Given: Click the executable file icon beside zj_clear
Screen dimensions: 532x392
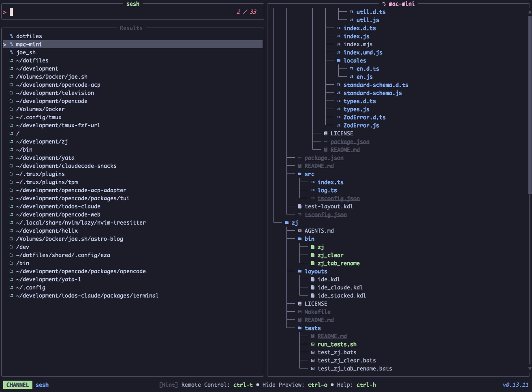Looking at the screenshot, I should coord(313,255).
